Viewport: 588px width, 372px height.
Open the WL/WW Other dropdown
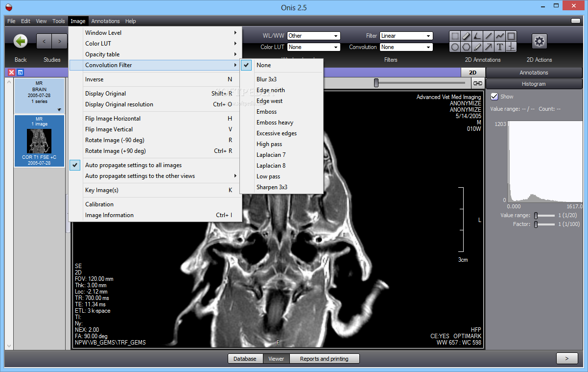pos(313,36)
